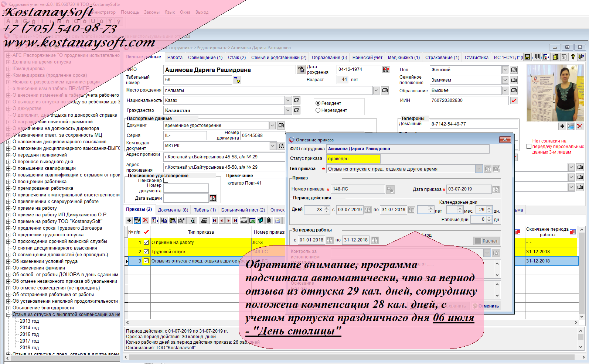Screen dimensions: 589x364
Task: Select О приеме на работу ТОО KostanaySoft item
Action: pyautogui.click(x=57, y=221)
